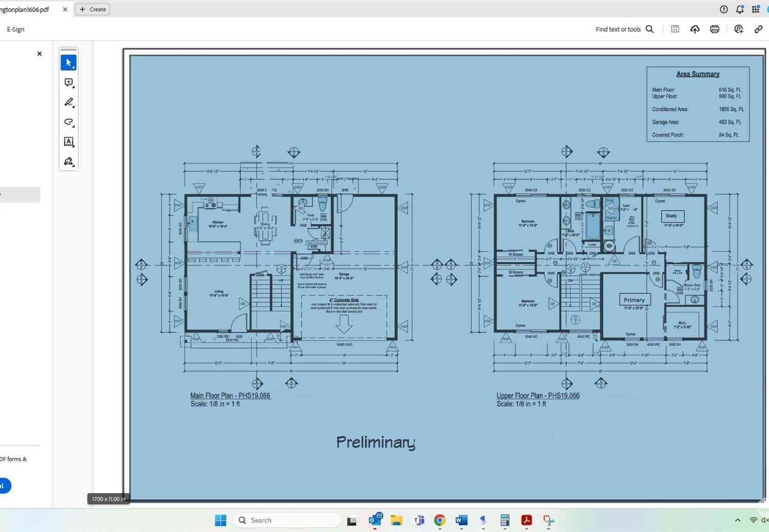
Task: Click the Area Summary heading
Action: point(698,74)
